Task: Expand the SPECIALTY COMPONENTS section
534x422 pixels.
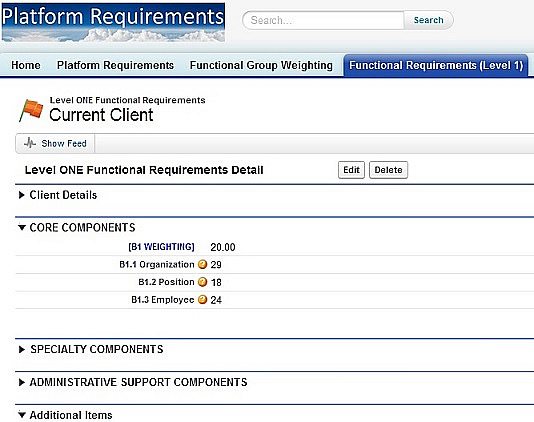Action: pyautogui.click(x=22, y=349)
